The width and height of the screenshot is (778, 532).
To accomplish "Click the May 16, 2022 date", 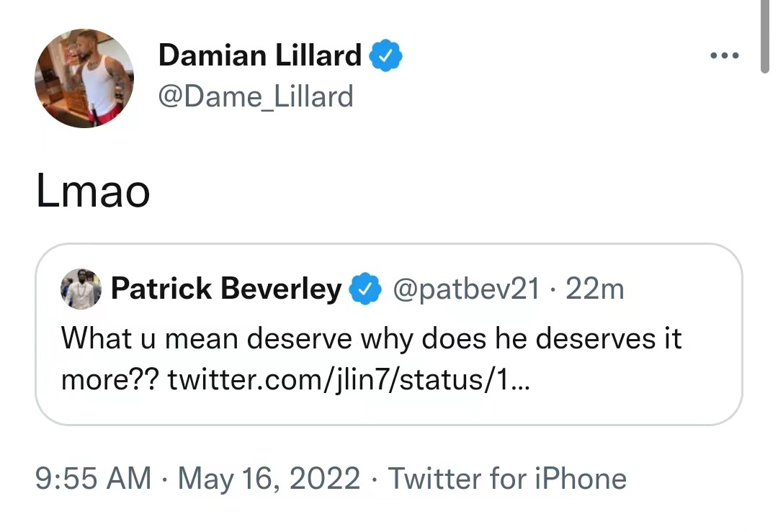I will click(269, 479).
